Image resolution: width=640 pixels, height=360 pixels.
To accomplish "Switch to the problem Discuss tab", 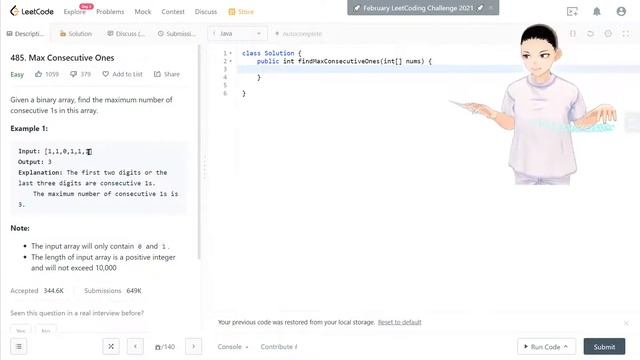I will (126, 33).
